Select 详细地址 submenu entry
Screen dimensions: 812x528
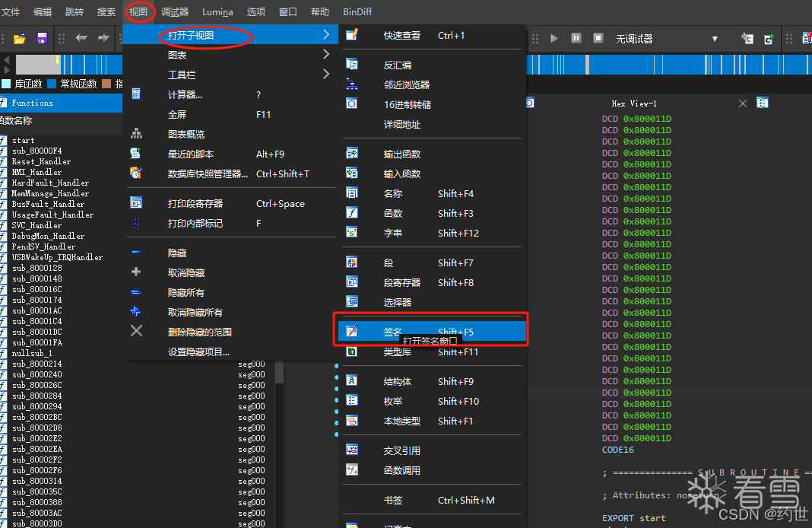[432, 124]
